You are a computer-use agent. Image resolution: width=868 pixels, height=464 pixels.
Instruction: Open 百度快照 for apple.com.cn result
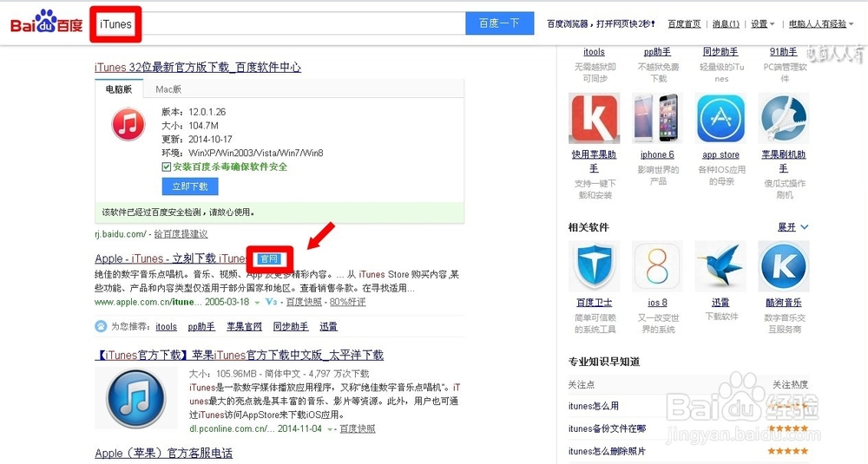[304, 302]
